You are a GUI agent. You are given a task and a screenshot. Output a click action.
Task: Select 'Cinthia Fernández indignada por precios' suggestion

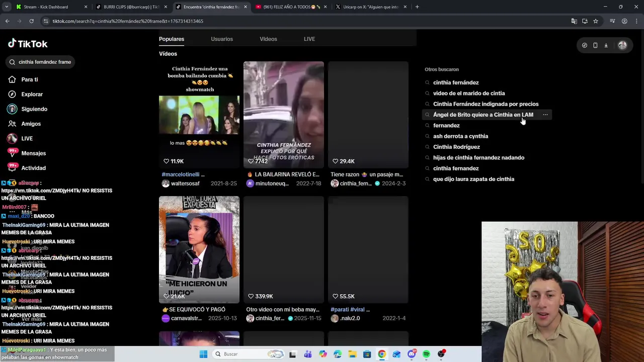coord(486,104)
